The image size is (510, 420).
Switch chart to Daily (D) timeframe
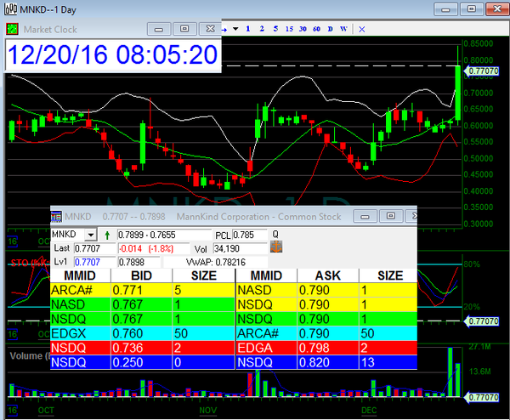330,29
